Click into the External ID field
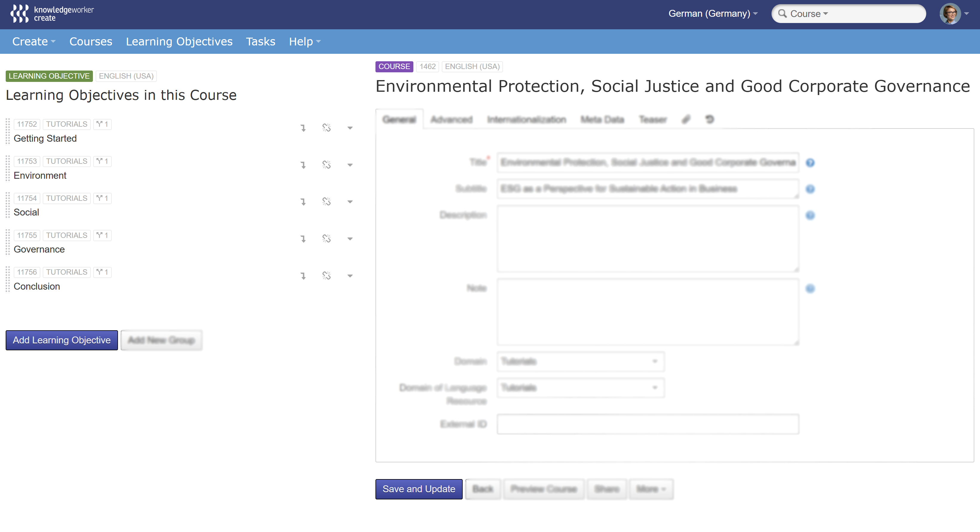 click(x=648, y=424)
